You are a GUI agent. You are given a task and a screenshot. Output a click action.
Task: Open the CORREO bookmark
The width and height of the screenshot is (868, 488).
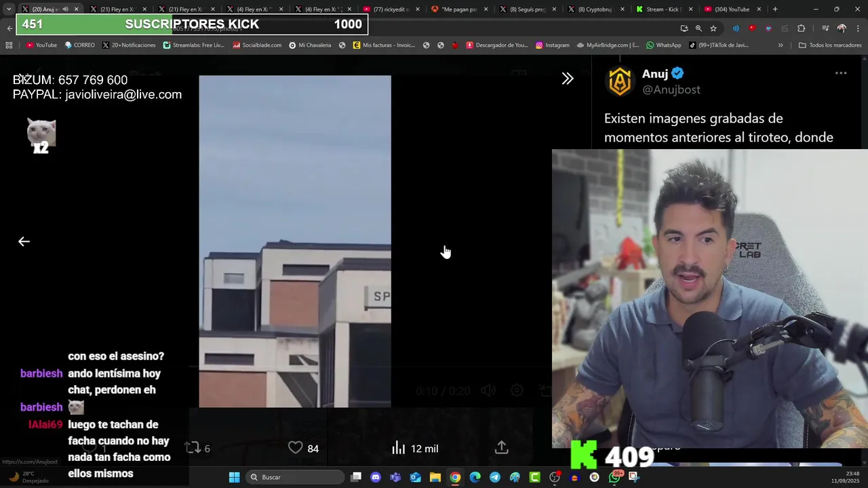79,45
